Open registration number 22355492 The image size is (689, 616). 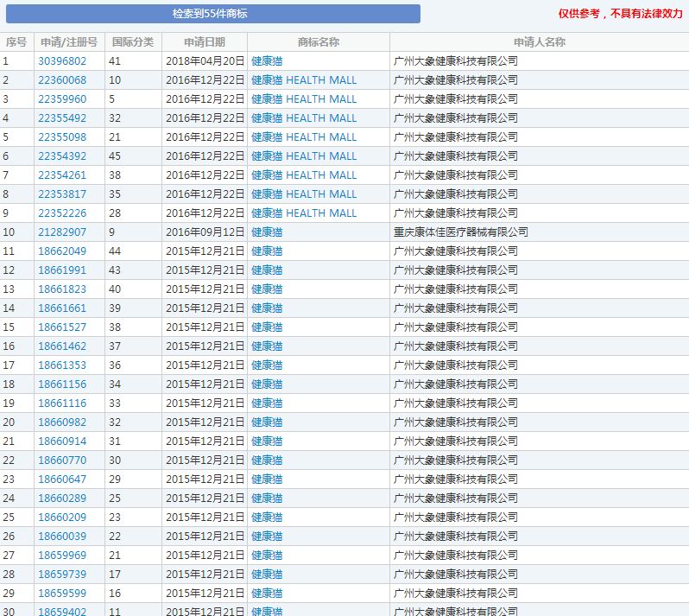click(x=62, y=118)
